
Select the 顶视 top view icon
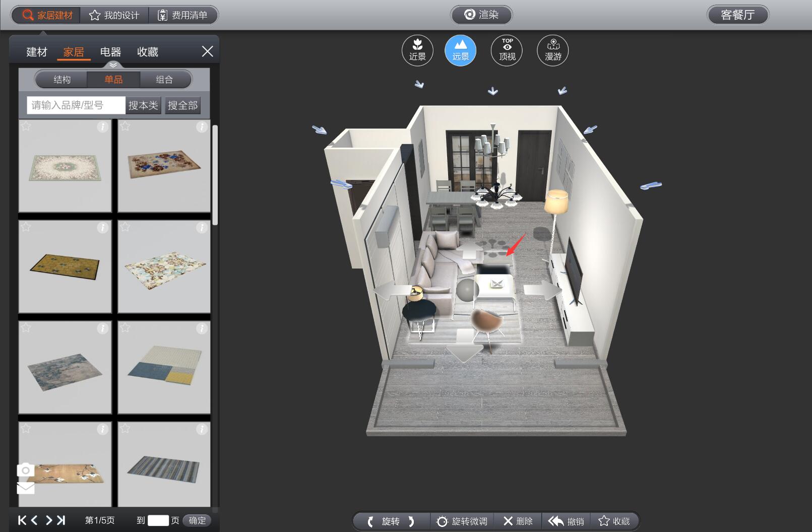point(507,50)
